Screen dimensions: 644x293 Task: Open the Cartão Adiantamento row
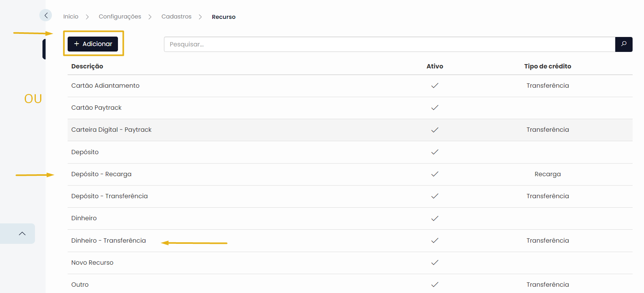pos(350,86)
